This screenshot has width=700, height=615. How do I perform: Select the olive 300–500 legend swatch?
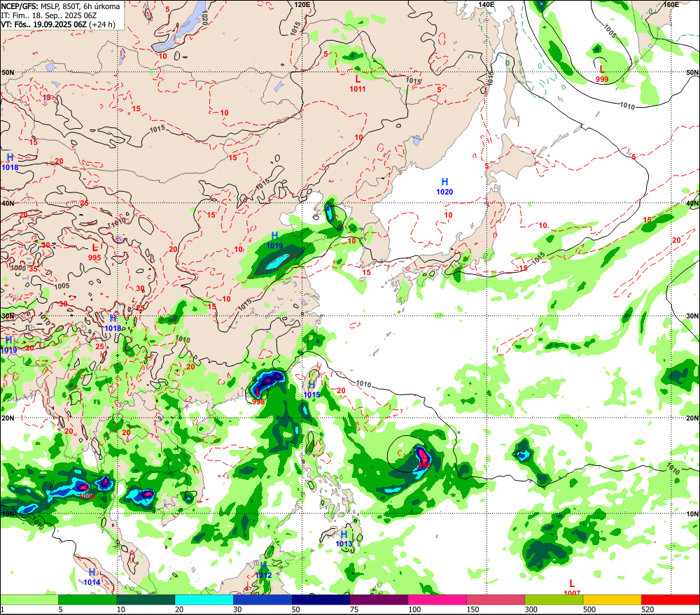click(554, 600)
